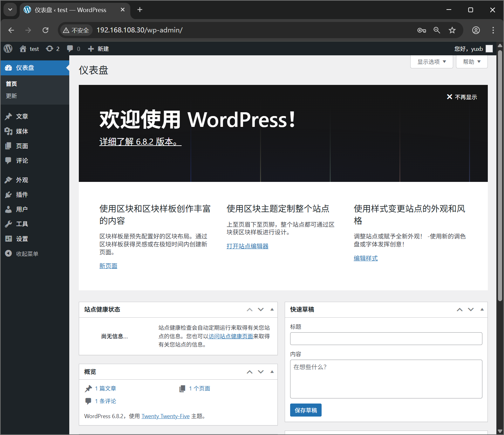
Task: Open the 1 个页面 link
Action: click(200, 389)
